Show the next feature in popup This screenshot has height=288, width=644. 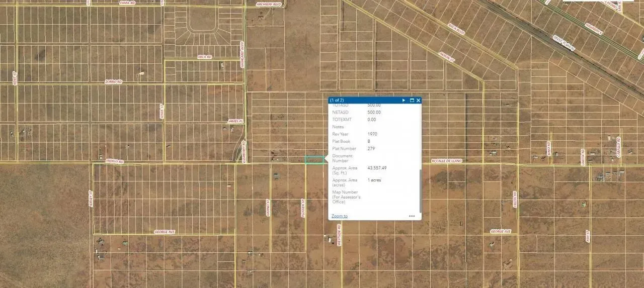[404, 100]
